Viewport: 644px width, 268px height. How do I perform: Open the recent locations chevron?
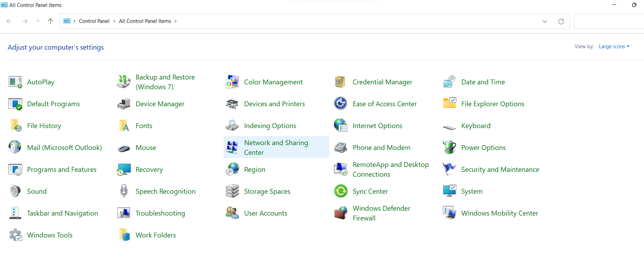[38, 21]
